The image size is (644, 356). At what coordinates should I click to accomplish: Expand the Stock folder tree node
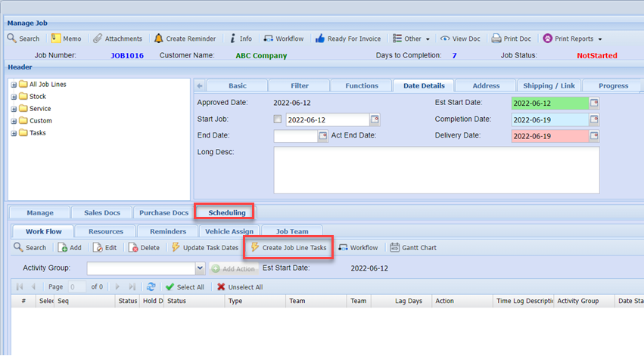pos(14,97)
